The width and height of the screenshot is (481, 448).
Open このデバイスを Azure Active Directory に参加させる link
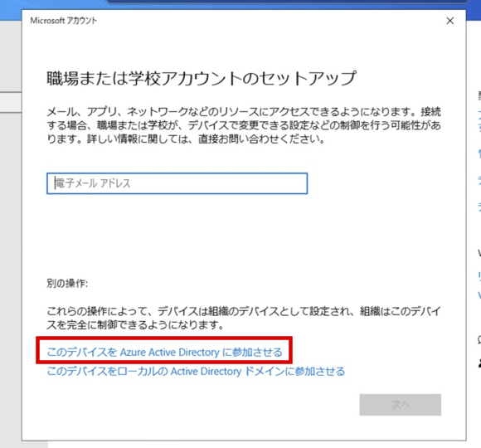pos(164,352)
